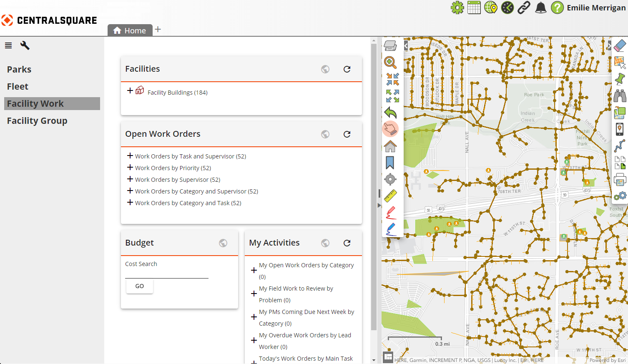Open the chain link icon in the top bar
Screen dimensions: 628x364
tap(524, 8)
